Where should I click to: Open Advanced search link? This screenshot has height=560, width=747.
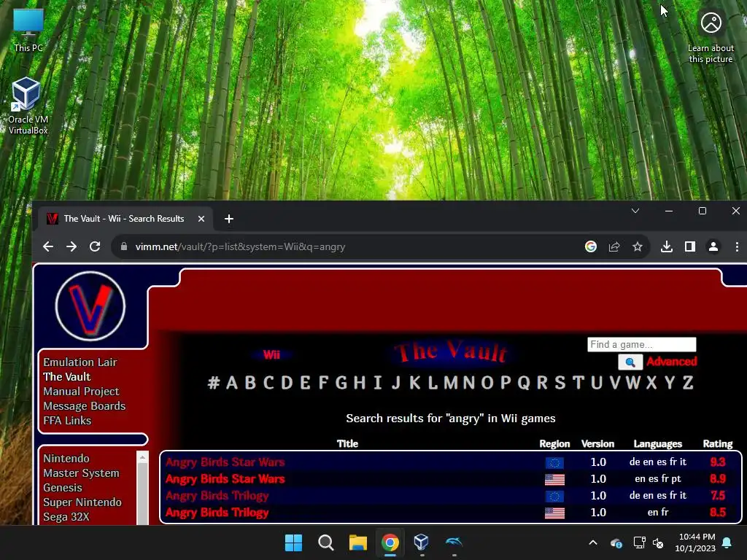coord(672,362)
